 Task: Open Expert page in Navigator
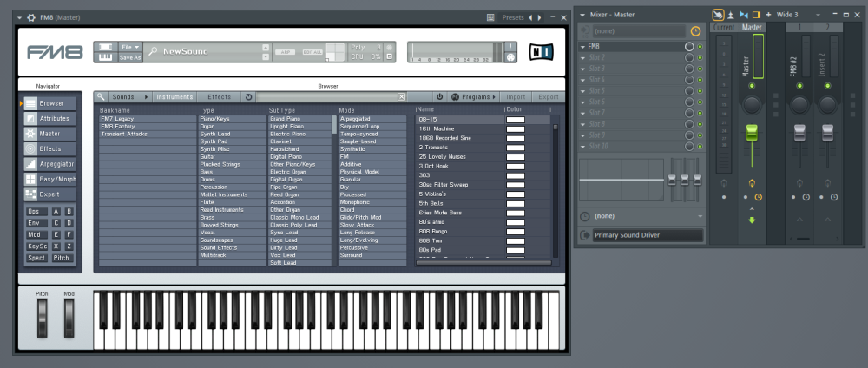coord(49,194)
